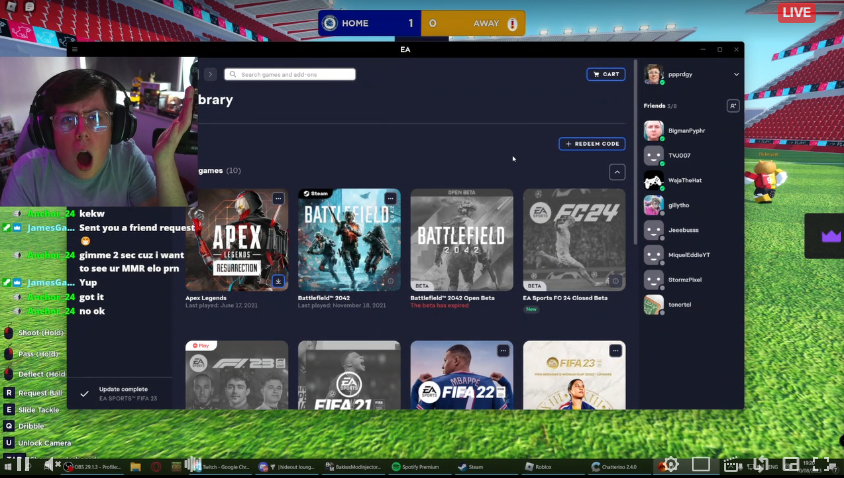
Task: Open the EA app hamburger menu
Action: tap(75, 50)
